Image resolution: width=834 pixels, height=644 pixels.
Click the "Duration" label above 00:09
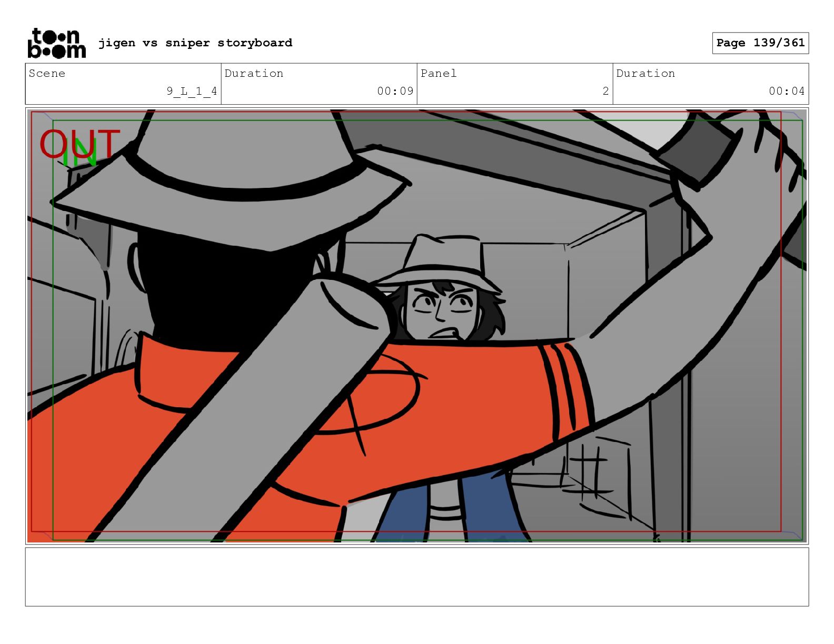254,73
